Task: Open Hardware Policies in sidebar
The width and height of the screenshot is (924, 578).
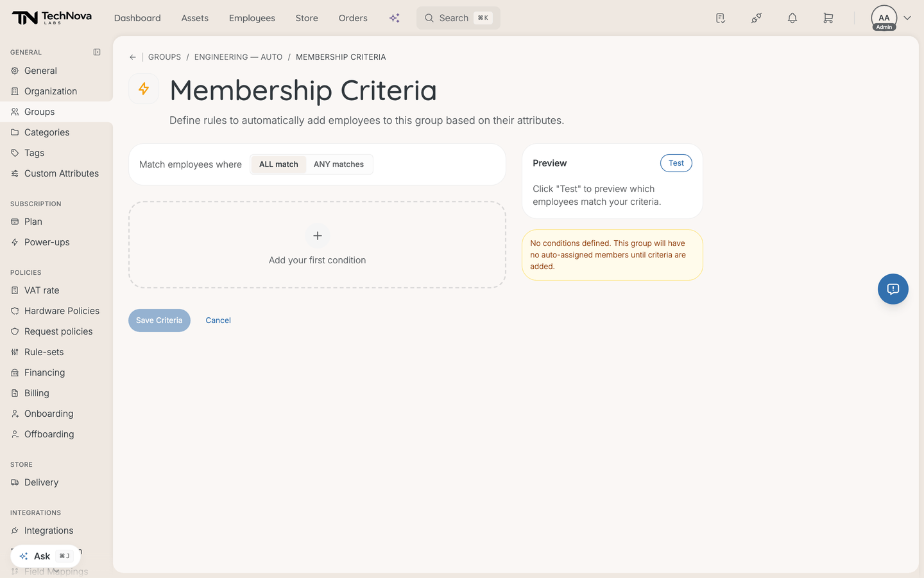Action: [x=56, y=311]
